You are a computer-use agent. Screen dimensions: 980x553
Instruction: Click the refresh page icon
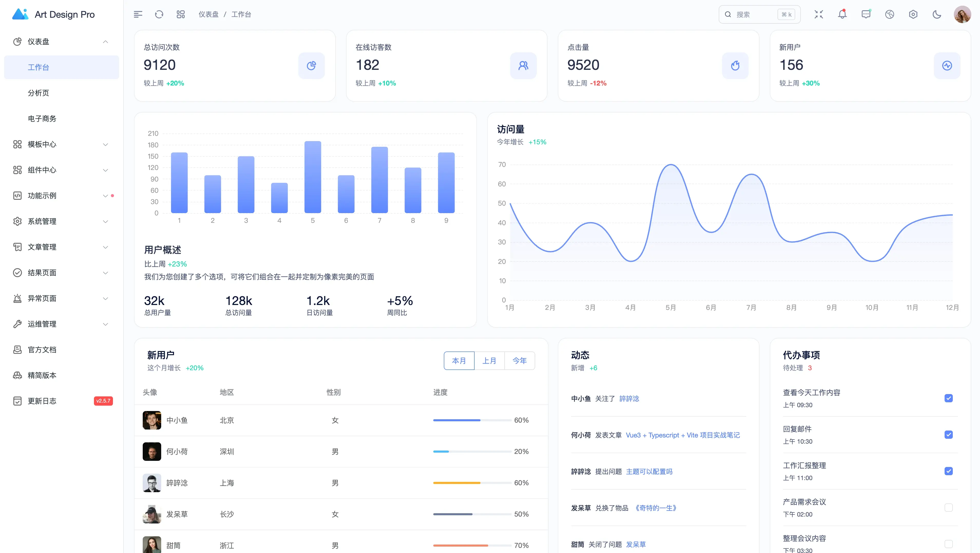tap(159, 14)
